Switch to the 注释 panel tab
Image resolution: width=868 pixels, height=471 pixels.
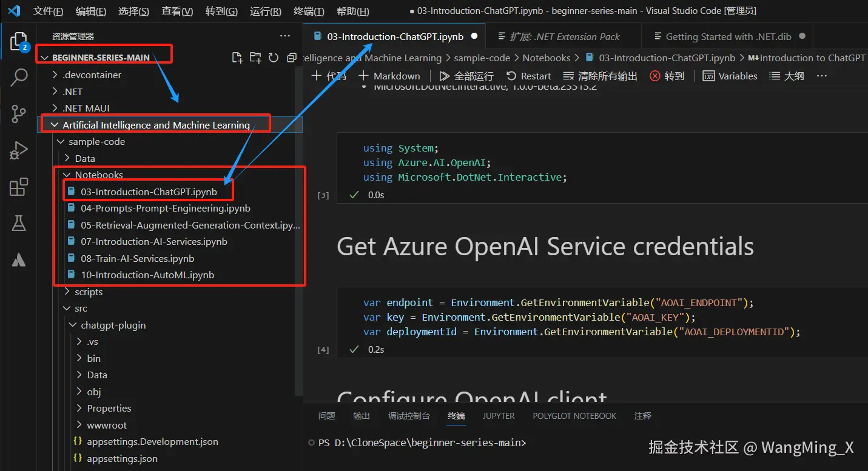[642, 416]
